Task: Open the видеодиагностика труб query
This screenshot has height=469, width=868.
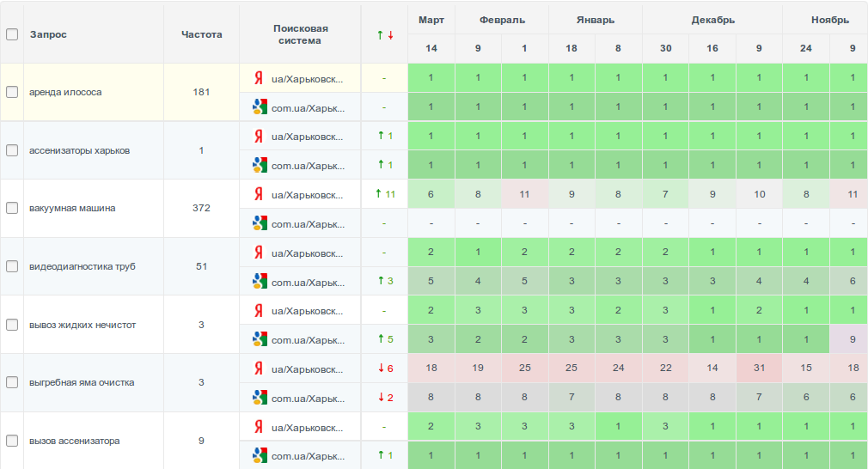Action: tap(82, 266)
